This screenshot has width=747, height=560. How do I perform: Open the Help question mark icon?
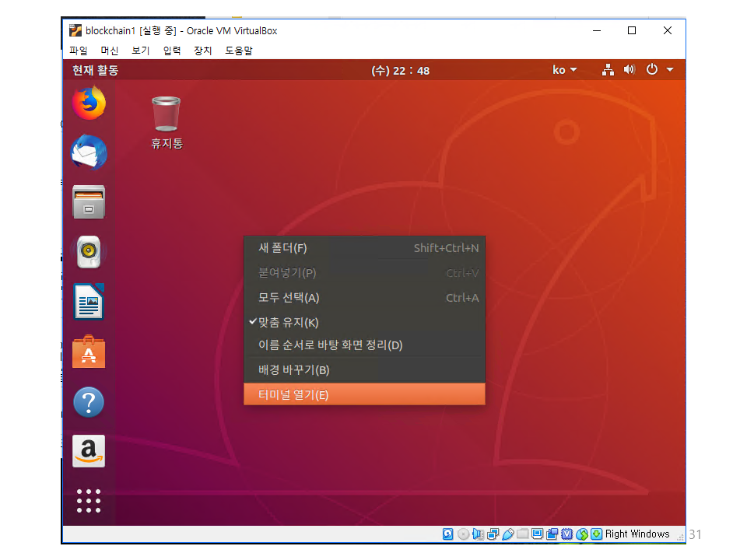89,402
